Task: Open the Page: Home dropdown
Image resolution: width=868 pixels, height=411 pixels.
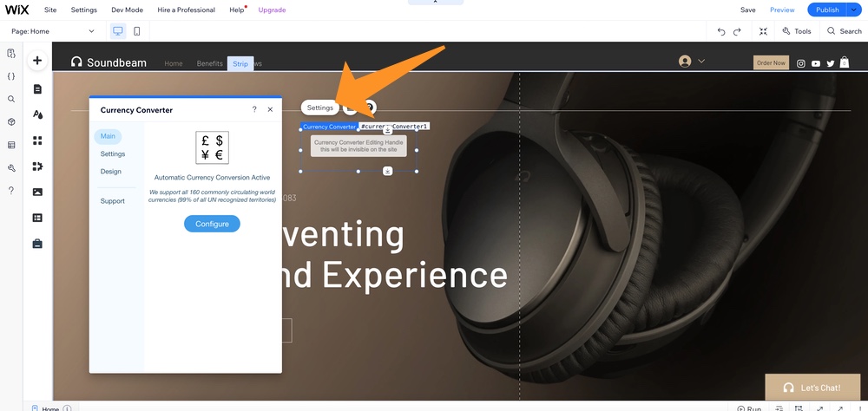Action: click(x=53, y=31)
